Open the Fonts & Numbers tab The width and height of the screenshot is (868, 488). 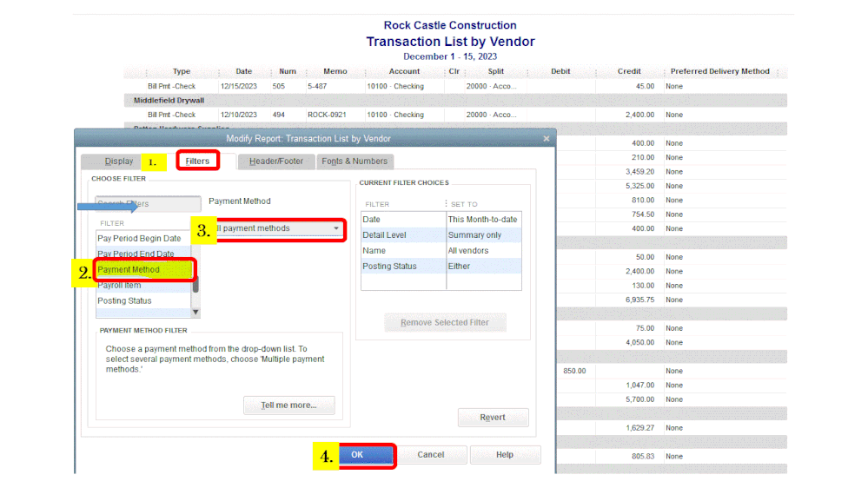point(354,161)
